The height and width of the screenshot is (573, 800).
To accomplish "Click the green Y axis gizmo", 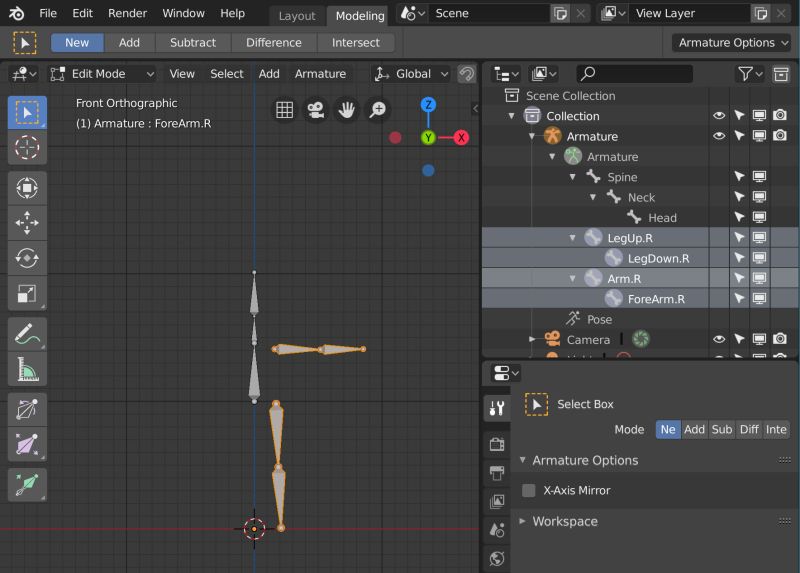I will click(x=428, y=137).
